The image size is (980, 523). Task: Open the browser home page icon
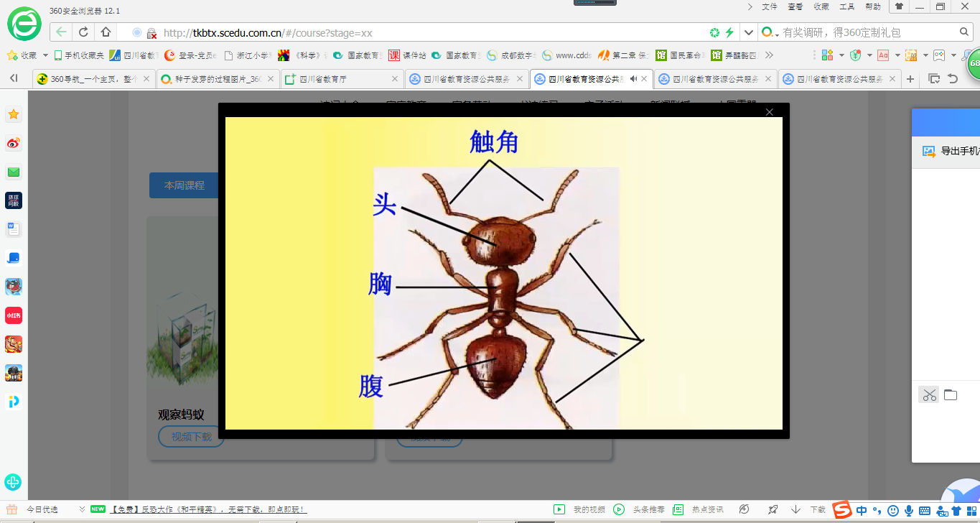point(106,32)
